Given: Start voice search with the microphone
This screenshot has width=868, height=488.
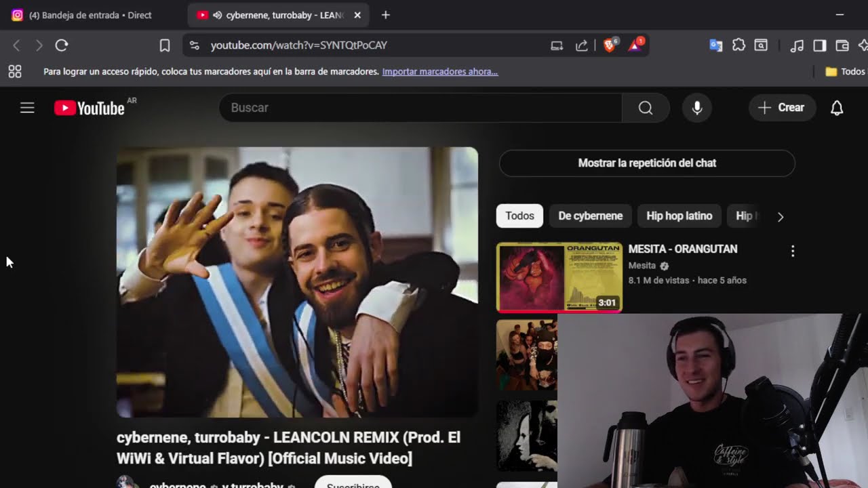Looking at the screenshot, I should pos(697,108).
